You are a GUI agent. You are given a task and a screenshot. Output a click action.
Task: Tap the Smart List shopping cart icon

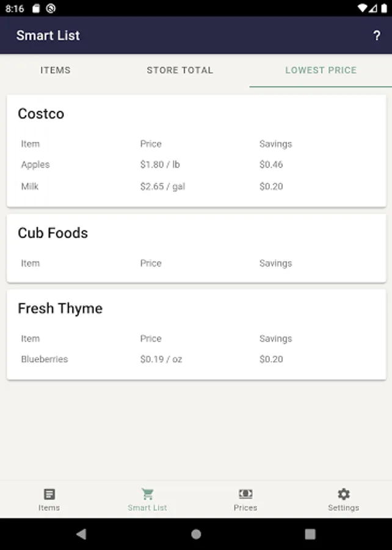point(147,494)
